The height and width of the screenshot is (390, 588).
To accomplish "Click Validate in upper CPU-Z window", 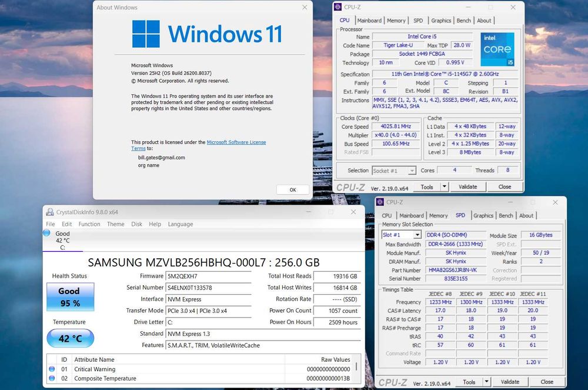I will [x=467, y=186].
